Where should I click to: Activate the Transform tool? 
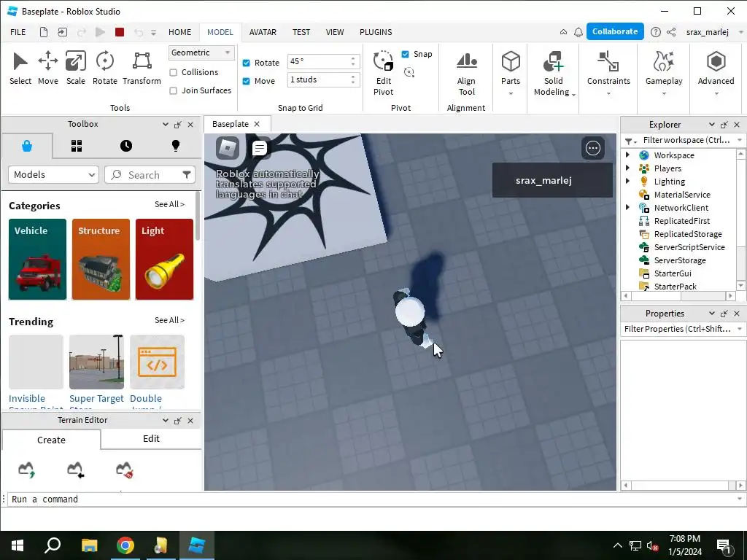pyautogui.click(x=142, y=69)
